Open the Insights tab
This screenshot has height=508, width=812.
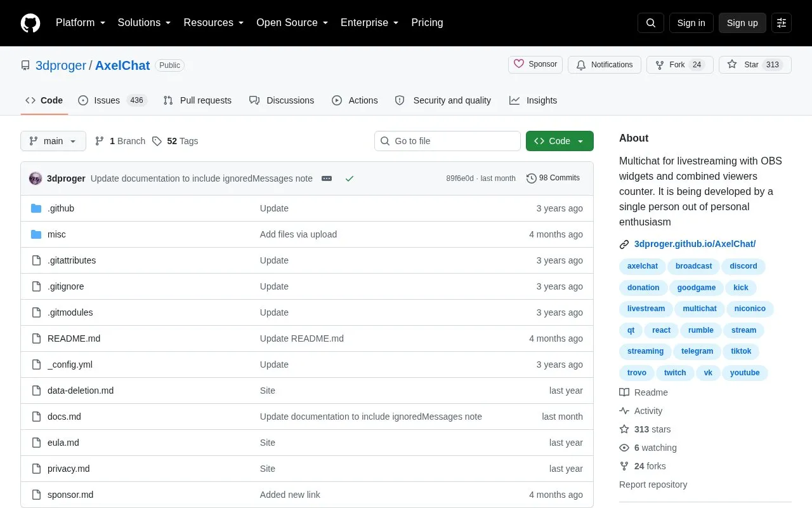click(x=534, y=100)
